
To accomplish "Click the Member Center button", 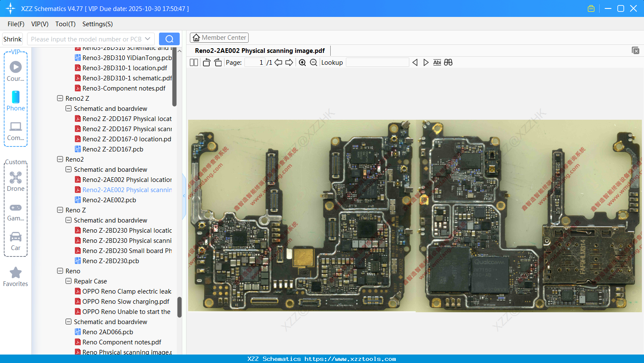I will coord(219,38).
